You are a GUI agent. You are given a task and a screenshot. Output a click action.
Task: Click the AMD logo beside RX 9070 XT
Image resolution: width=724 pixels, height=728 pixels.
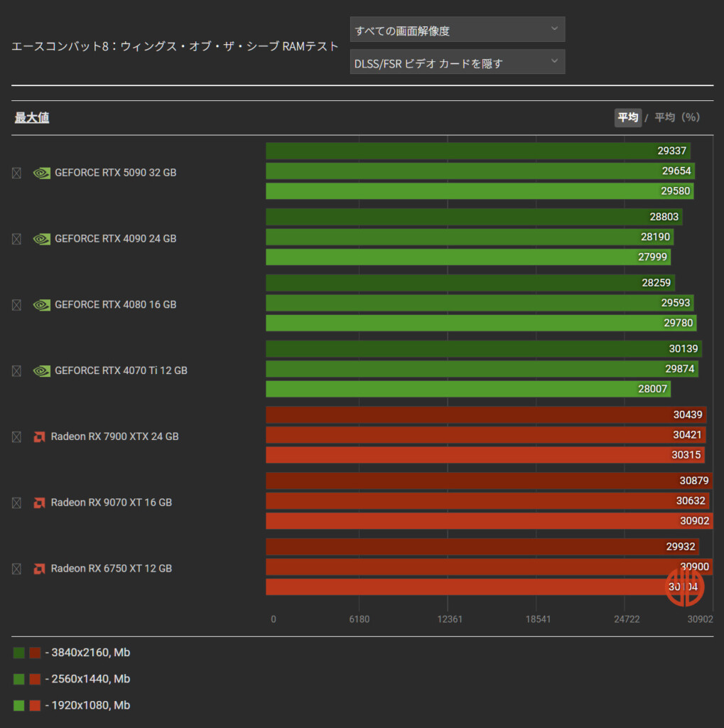click(40, 503)
